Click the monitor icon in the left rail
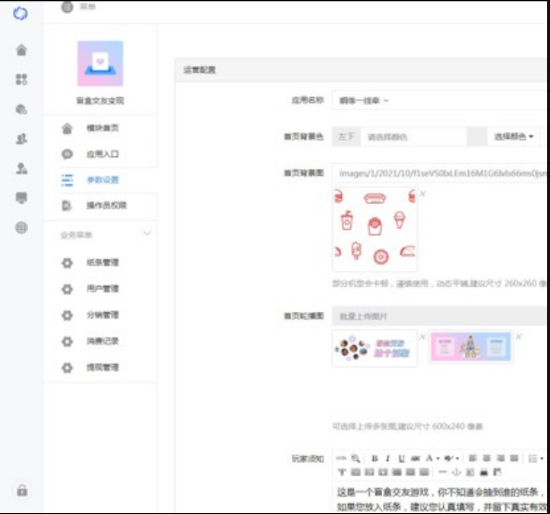This screenshot has height=514, width=550. 21,198
